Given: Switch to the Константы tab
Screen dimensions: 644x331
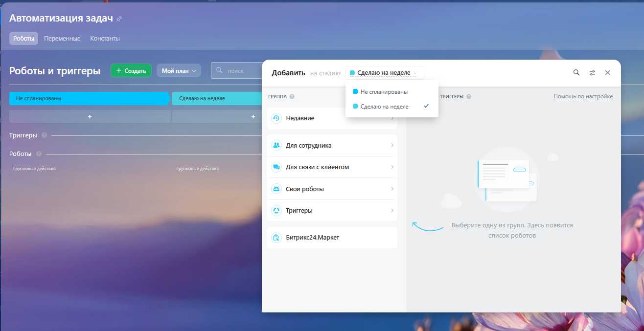Looking at the screenshot, I should (105, 39).
